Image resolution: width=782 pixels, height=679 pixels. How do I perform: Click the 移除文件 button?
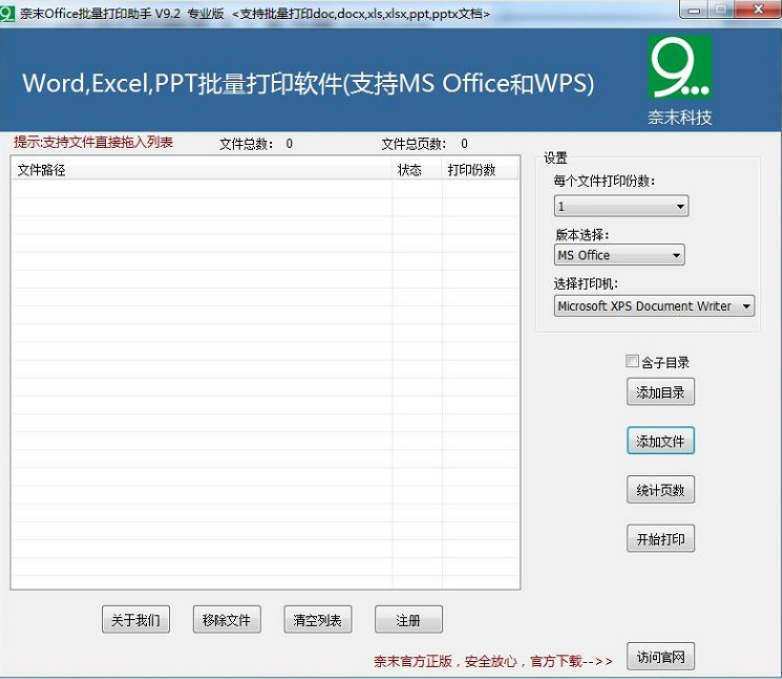point(227,620)
